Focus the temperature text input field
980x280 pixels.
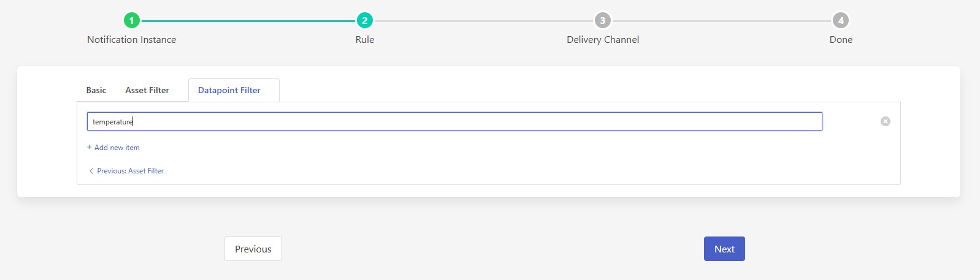click(x=454, y=121)
